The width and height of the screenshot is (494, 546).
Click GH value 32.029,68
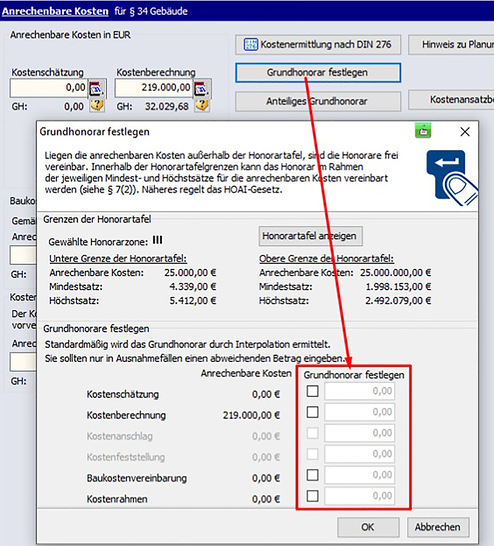pos(167,107)
